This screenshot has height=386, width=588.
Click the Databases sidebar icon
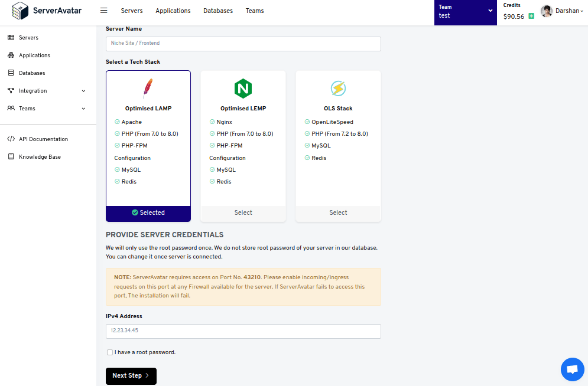click(x=11, y=73)
